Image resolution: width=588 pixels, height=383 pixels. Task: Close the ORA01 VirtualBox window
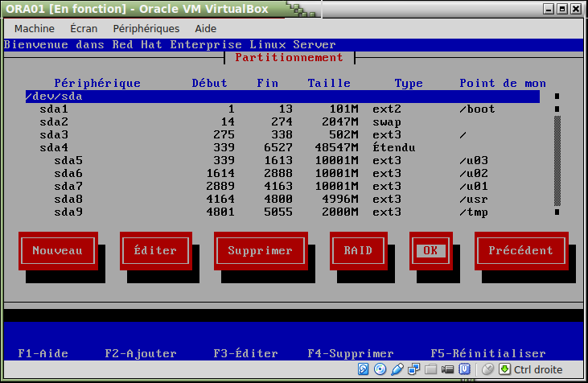[576, 9]
